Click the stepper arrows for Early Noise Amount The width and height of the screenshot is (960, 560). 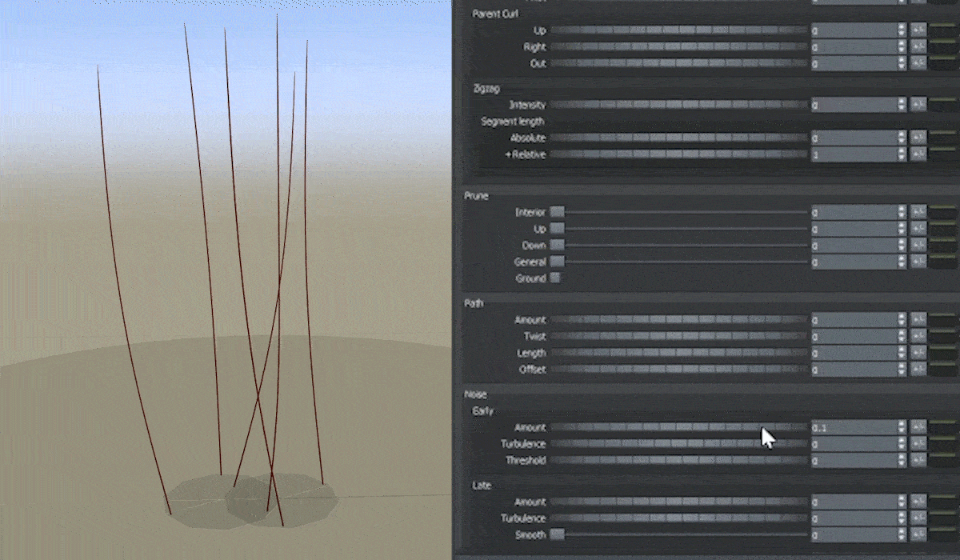click(x=902, y=427)
